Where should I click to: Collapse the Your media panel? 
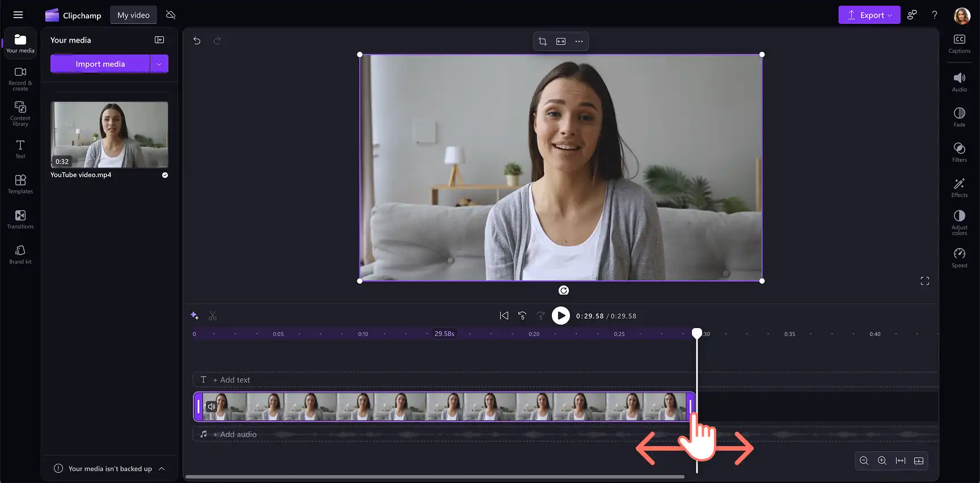159,40
